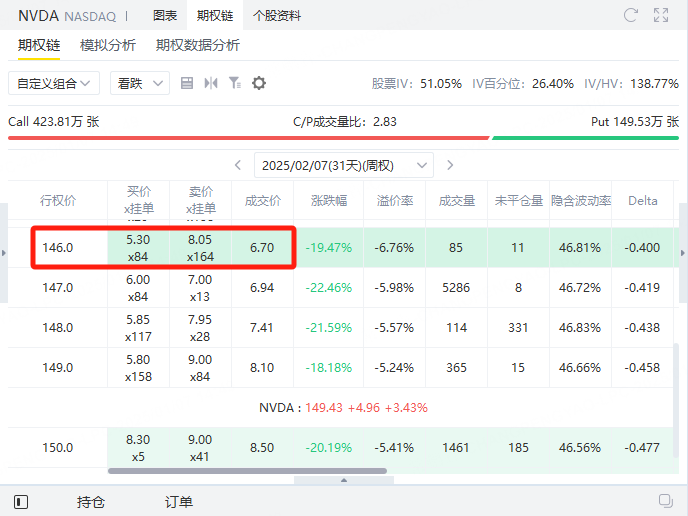This screenshot has height=516, width=688.
Task: Open the filter settings icon
Action: 235,83
